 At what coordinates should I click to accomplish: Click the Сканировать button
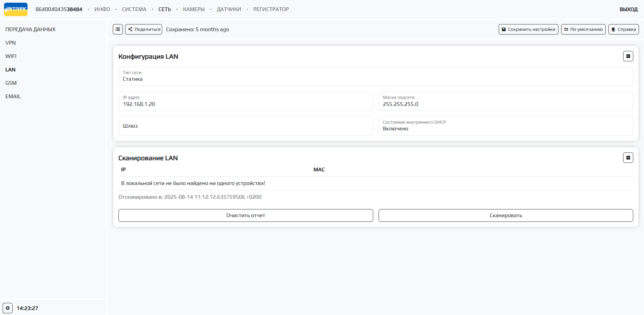(x=505, y=215)
